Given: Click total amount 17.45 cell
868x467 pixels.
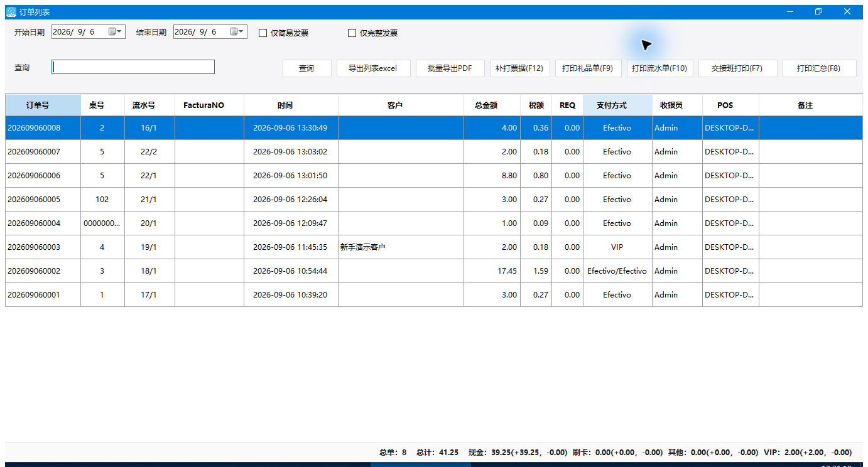Looking at the screenshot, I should click(492, 271).
